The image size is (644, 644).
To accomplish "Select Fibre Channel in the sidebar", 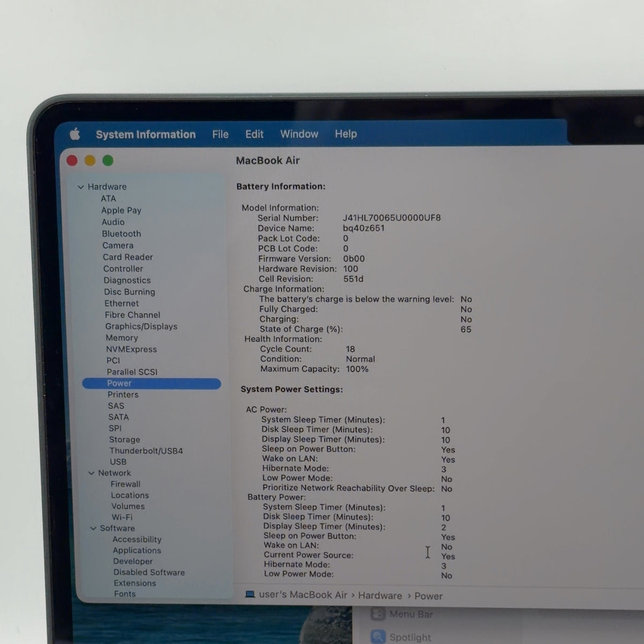I will [x=133, y=314].
